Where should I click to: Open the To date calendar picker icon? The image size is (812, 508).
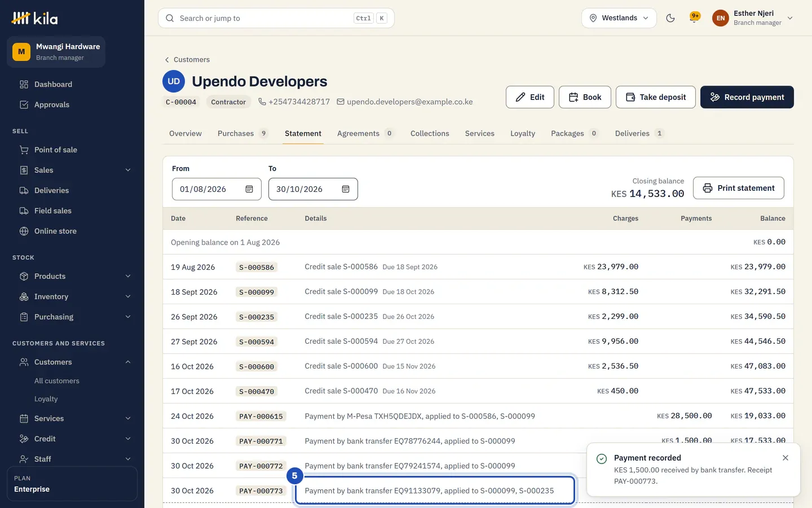pyautogui.click(x=346, y=189)
